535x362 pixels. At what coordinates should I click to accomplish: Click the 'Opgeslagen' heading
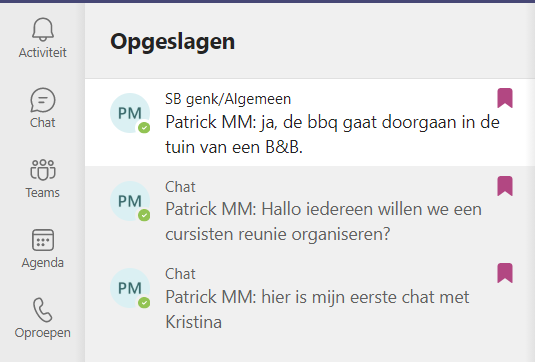click(173, 42)
